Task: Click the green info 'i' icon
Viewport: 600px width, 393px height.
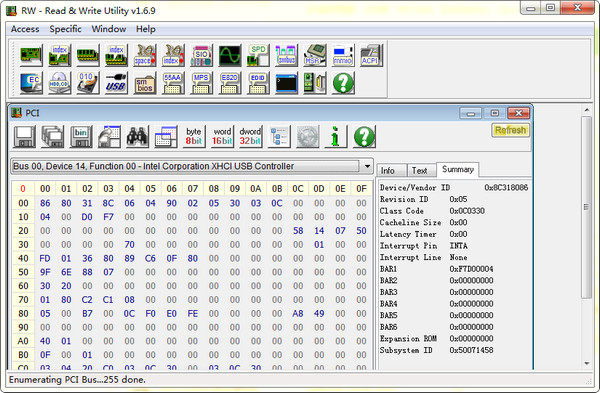Action: pyautogui.click(x=336, y=137)
